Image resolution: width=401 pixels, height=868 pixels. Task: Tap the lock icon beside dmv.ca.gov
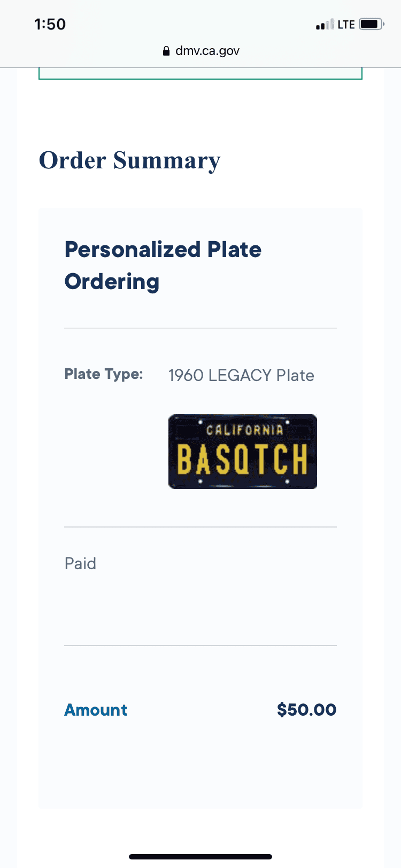(x=166, y=51)
